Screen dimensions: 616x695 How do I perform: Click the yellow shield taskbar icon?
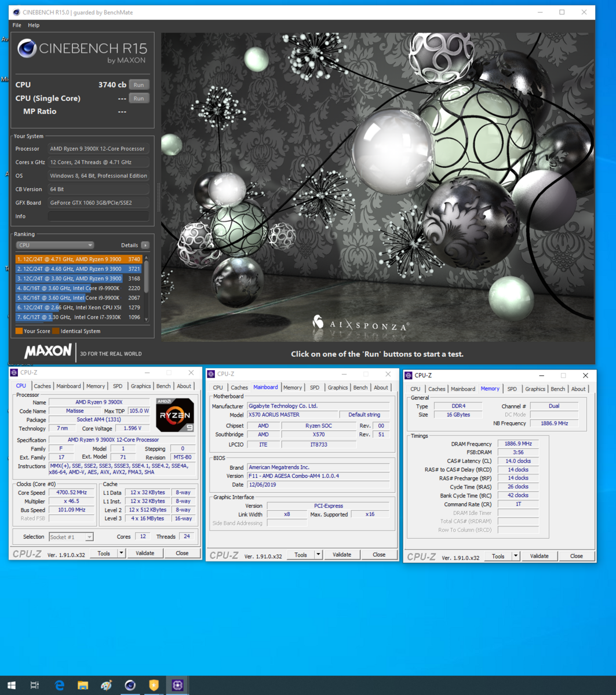coord(154,685)
